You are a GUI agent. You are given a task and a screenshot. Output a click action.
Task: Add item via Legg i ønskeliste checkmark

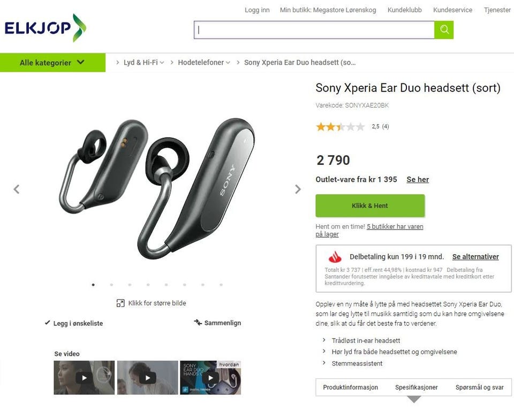coord(48,323)
